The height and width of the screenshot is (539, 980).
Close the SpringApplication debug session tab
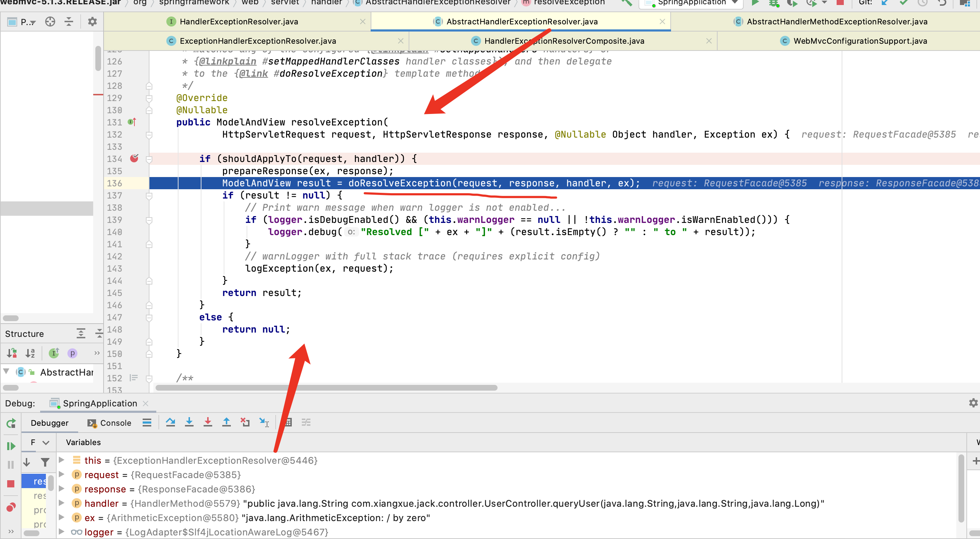click(x=145, y=403)
